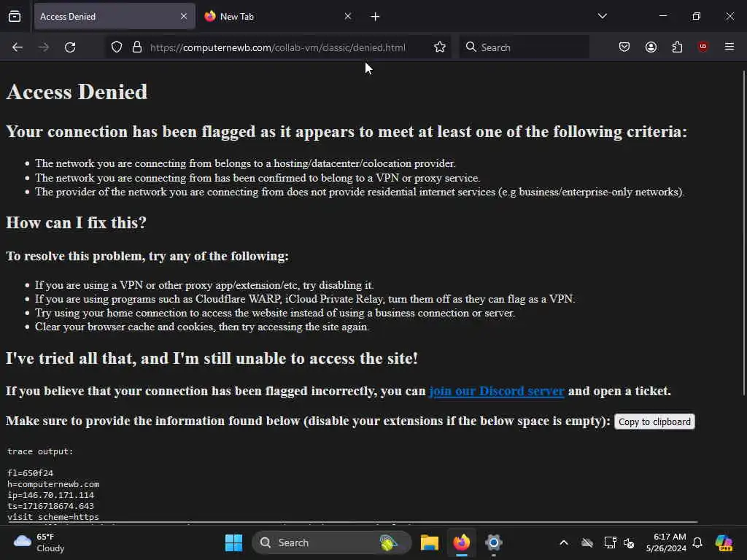This screenshot has height=560, width=747.
Task: Open Settings gear in taskbar
Action: click(494, 542)
